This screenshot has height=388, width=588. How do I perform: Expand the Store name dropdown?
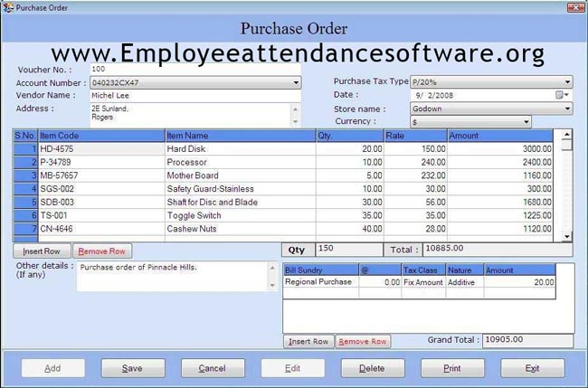pos(567,109)
